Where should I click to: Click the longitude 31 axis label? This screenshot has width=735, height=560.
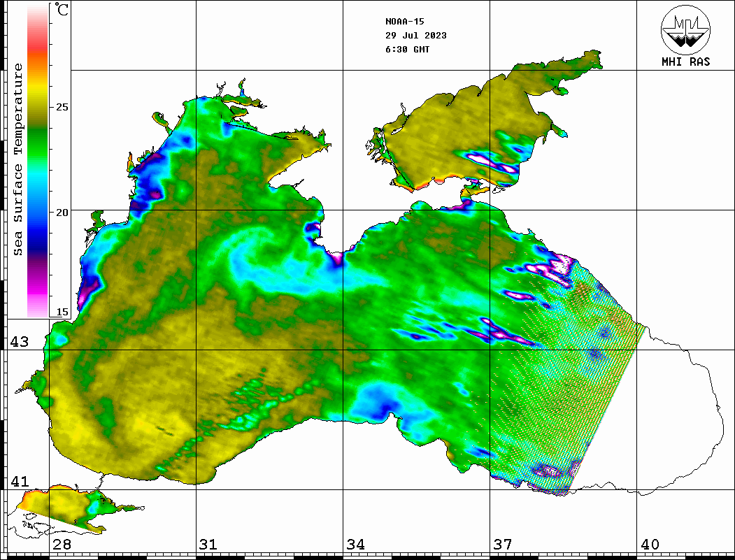click(208, 545)
